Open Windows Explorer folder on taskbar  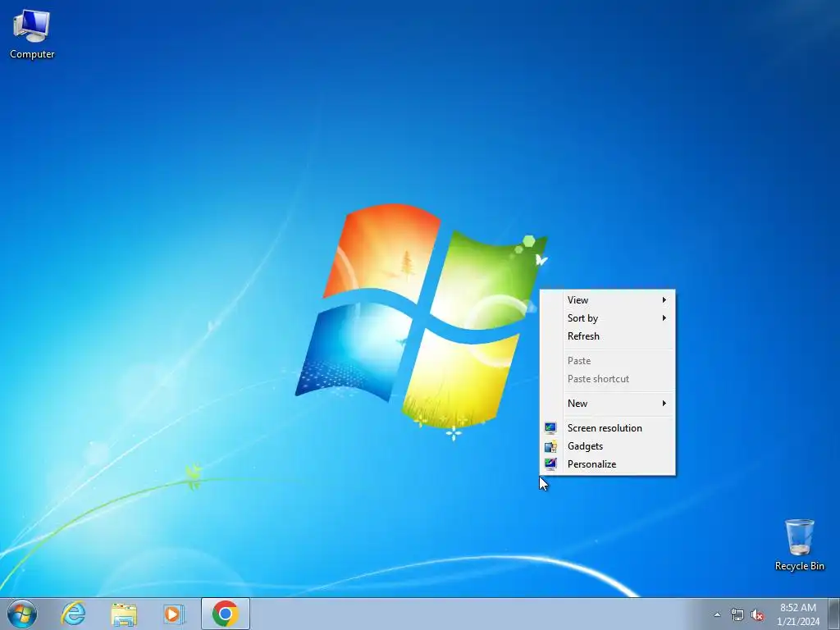coord(124,614)
